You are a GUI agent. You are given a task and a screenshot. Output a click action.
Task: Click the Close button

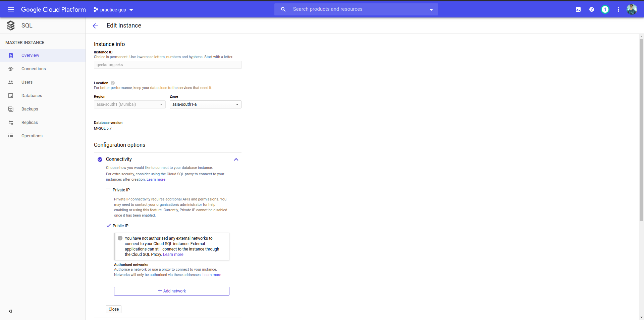[114, 309]
